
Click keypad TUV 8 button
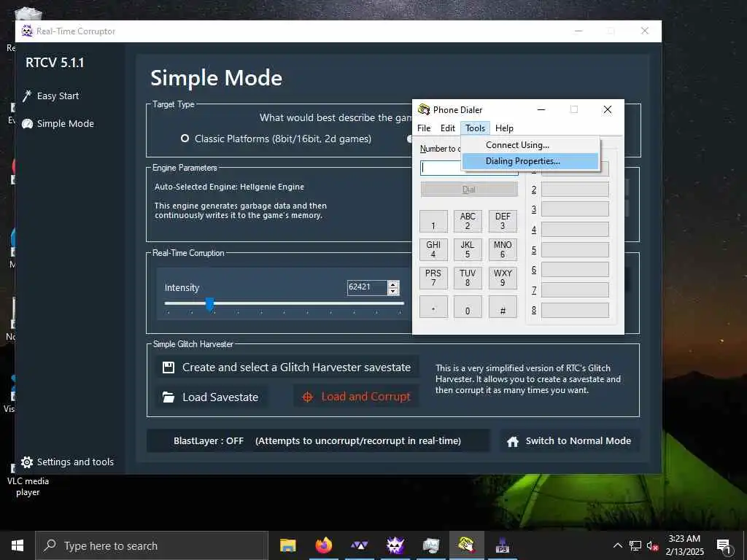coord(468,278)
